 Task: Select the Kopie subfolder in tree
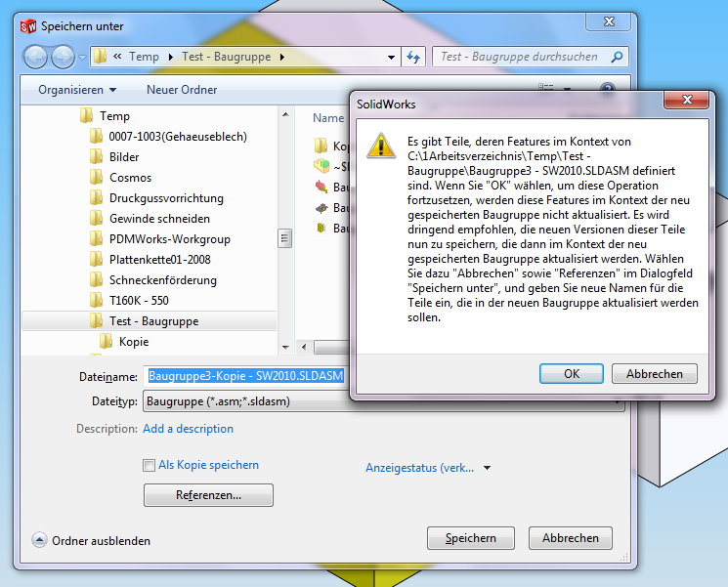pyautogui.click(x=134, y=342)
